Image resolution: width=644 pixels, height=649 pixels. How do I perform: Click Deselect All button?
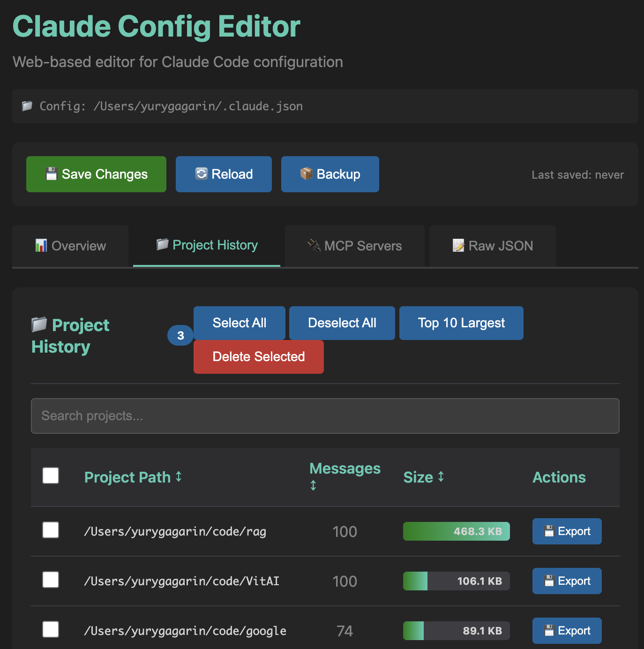tap(342, 323)
